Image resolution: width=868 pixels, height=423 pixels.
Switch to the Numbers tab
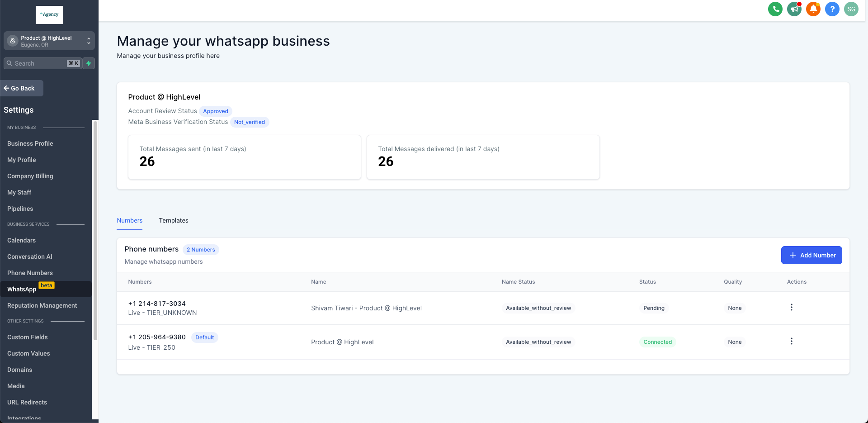130,220
